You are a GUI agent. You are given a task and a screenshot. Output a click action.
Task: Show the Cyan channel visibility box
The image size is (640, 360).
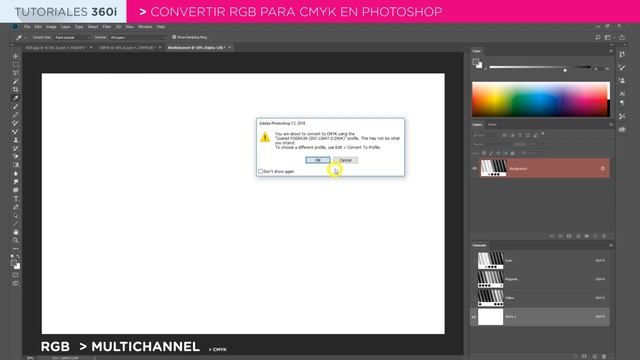(x=474, y=260)
